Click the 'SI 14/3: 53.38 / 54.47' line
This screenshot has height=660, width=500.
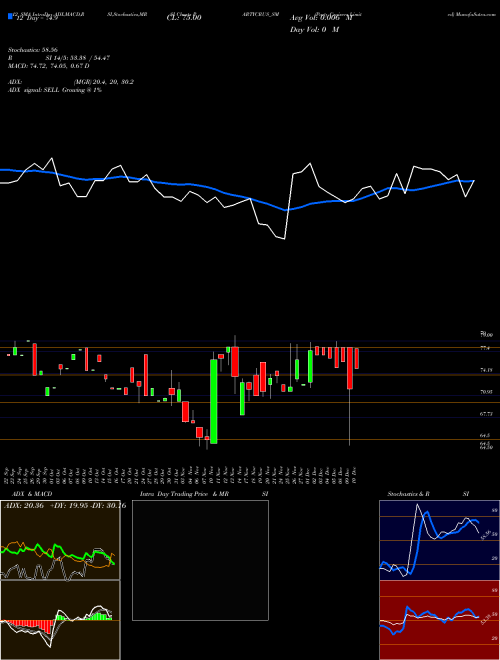[x=77, y=58]
